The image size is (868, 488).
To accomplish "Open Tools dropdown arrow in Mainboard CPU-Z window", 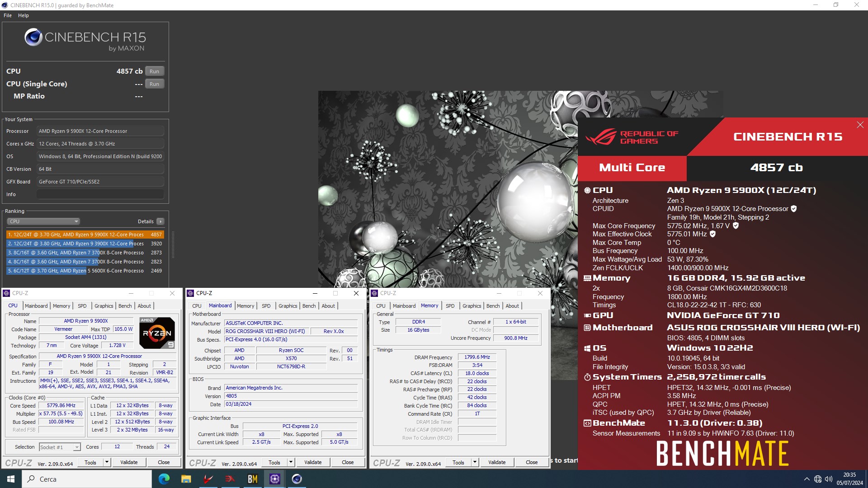I will [291, 462].
